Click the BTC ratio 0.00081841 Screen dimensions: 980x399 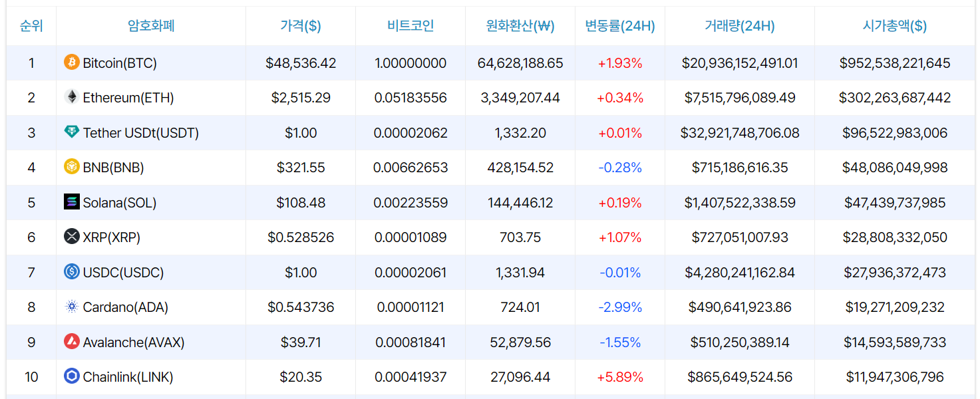pos(410,342)
